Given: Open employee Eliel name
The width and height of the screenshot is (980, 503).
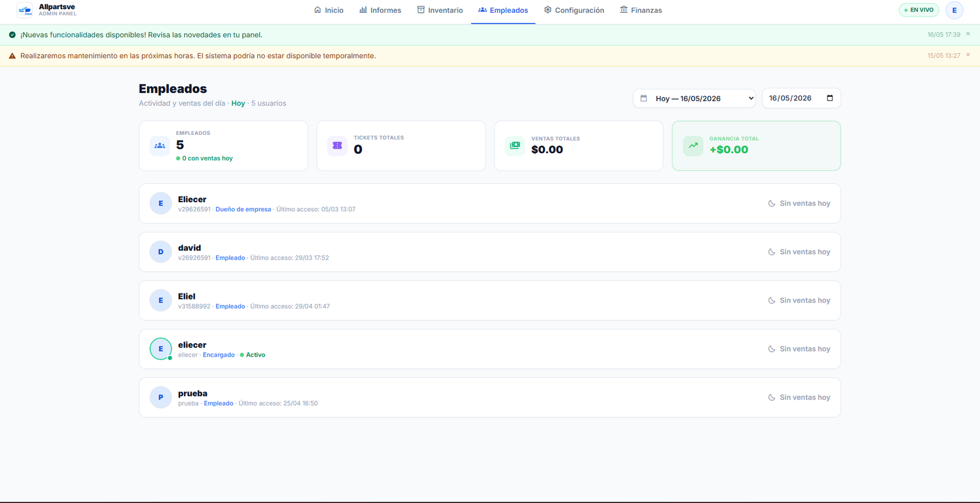Looking at the screenshot, I should pos(187,296).
